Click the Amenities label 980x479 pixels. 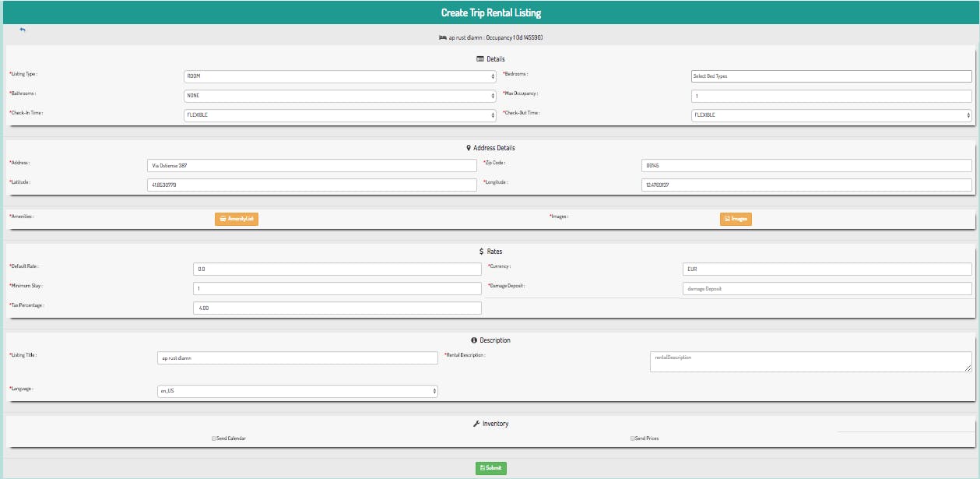point(22,216)
